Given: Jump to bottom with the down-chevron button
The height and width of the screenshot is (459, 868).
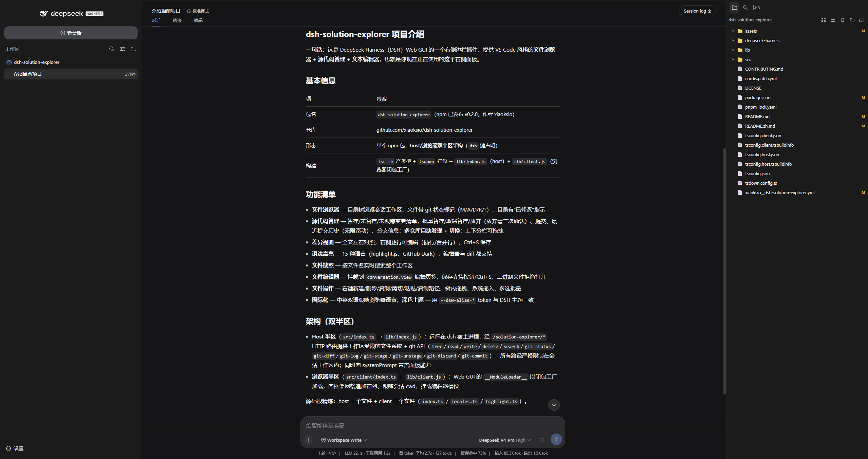Looking at the screenshot, I should [x=554, y=405].
